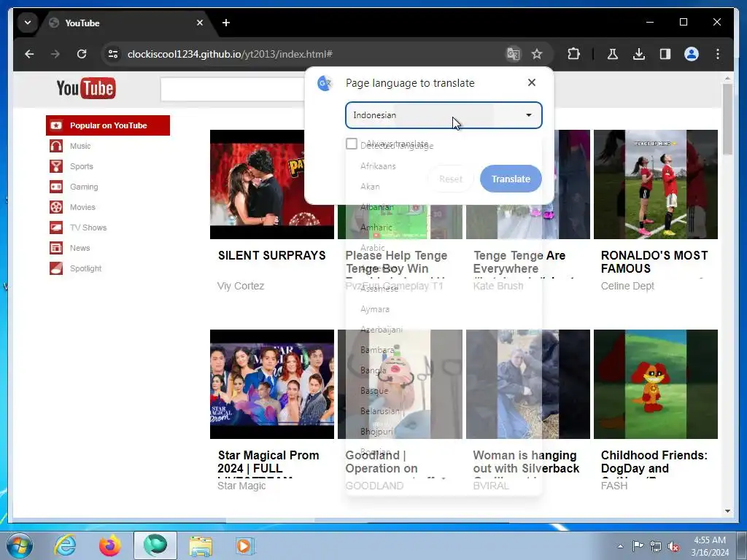Image resolution: width=747 pixels, height=560 pixels.
Task: Click the TV Shows icon
Action: 56,227
